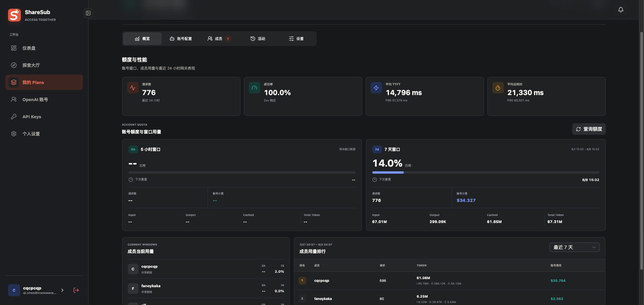Go to API Keys in the sidebar

pos(44,117)
